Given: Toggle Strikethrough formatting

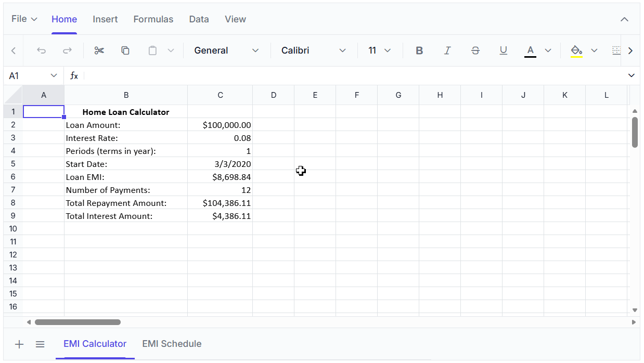Looking at the screenshot, I should (475, 50).
